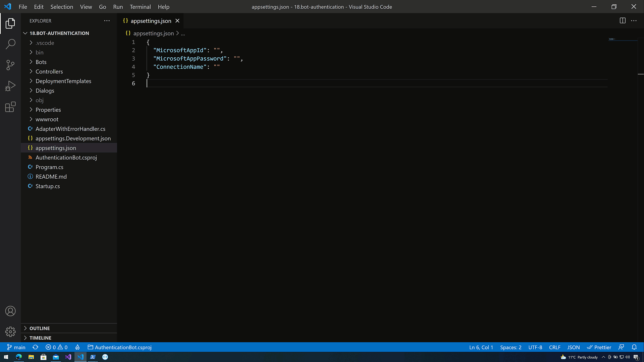Viewport: 644px width, 362px height.
Task: Open the Source Control view
Action: click(x=10, y=65)
